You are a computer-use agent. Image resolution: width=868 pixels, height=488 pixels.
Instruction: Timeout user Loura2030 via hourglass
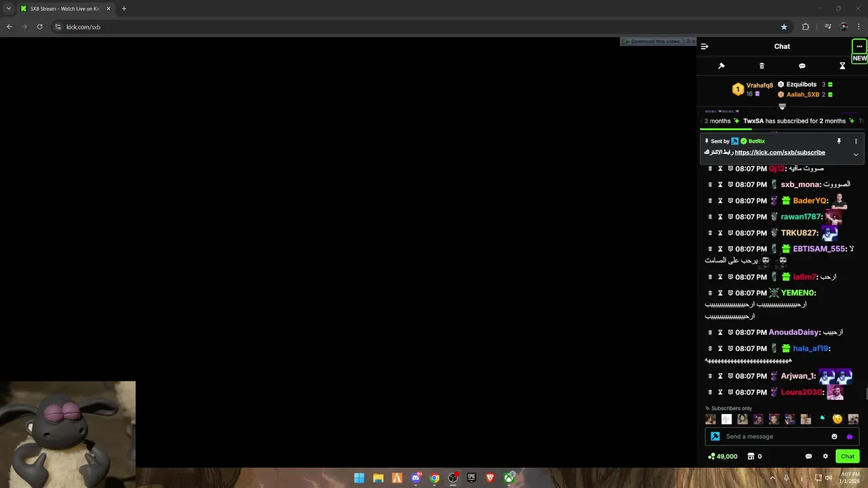tap(720, 392)
